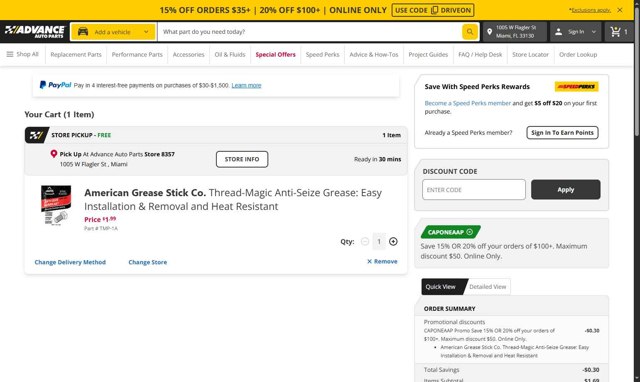Click Change Delivery Method link
640x382 pixels.
[x=70, y=262]
